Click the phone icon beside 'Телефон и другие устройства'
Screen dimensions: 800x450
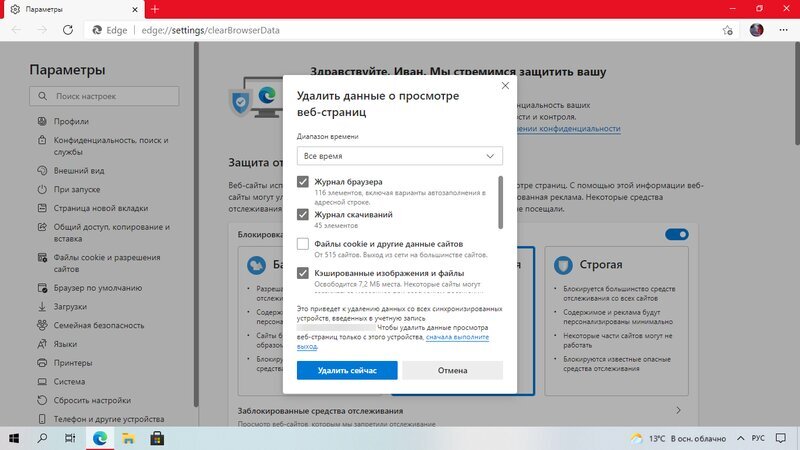42,419
